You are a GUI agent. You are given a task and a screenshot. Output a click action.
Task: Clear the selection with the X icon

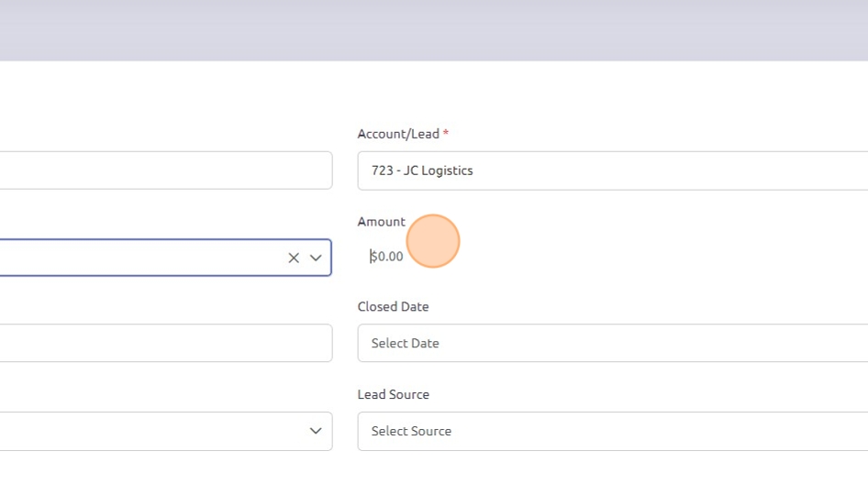[x=294, y=258]
